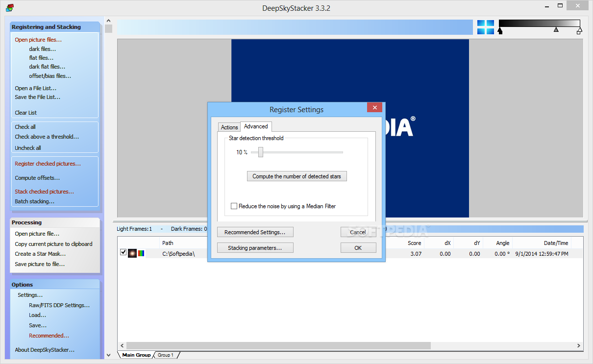Click Check all in sidebar
The image size is (593, 364).
tap(25, 127)
